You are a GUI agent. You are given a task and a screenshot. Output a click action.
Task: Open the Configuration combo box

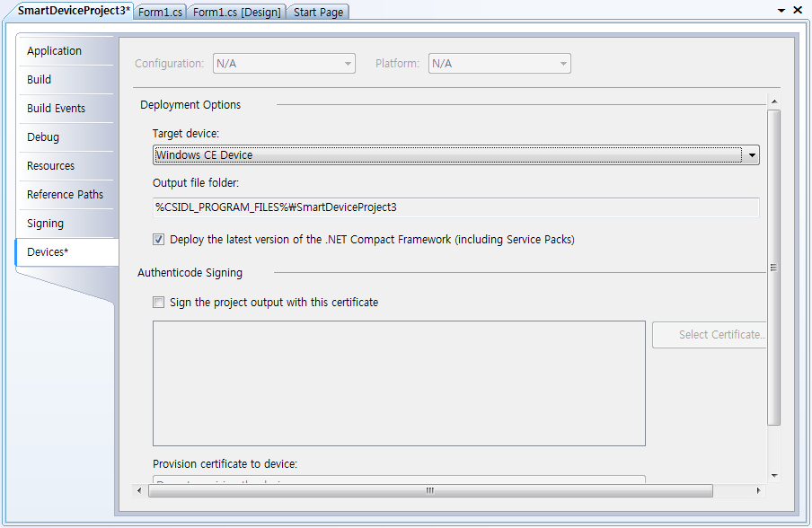coord(348,64)
